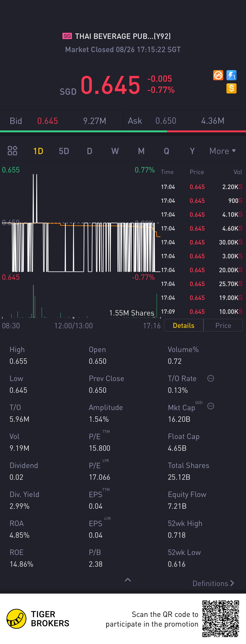The height and width of the screenshot is (644, 246).
Task: Tap the ask volume 4.36M
Action: [x=213, y=121]
